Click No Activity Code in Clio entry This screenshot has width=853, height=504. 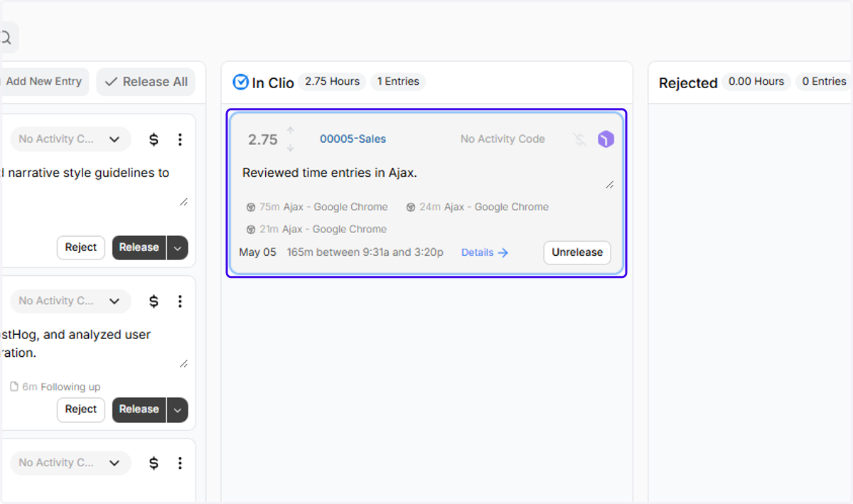[503, 139]
